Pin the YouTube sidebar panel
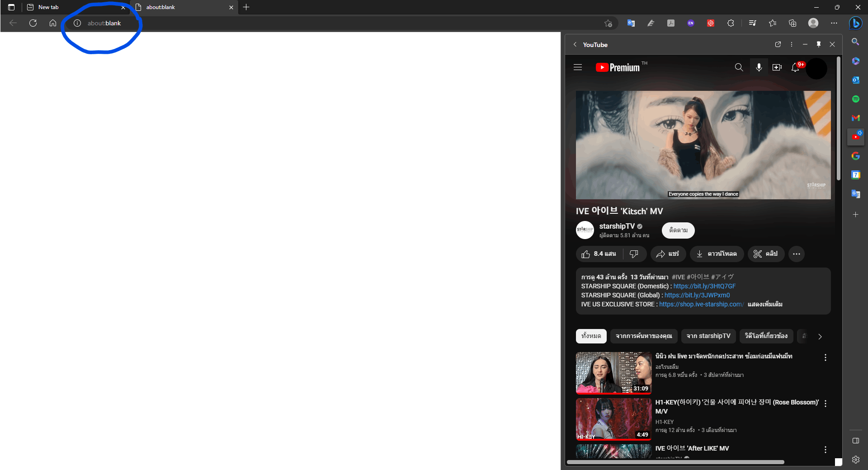Viewport: 868px width, 470px height. coord(819,44)
